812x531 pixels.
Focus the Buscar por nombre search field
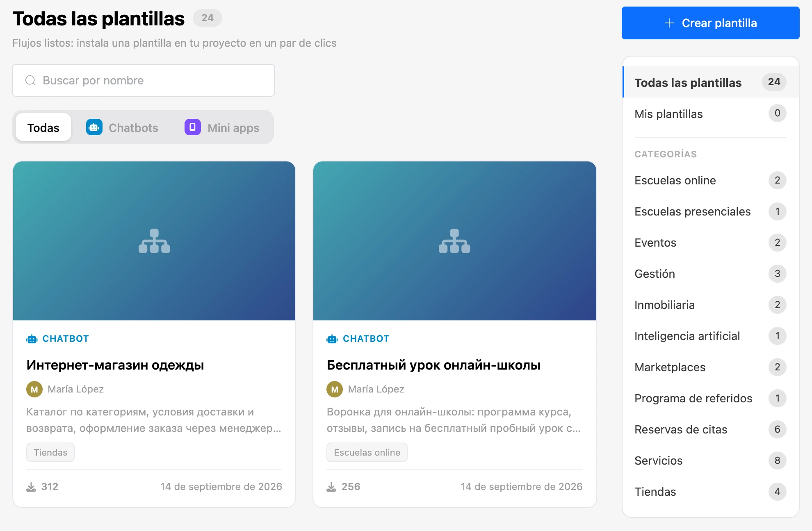(144, 80)
